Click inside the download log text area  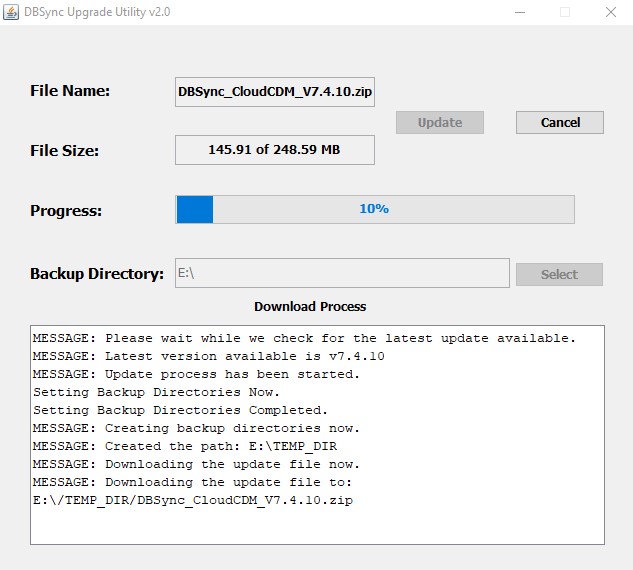pos(316,522)
